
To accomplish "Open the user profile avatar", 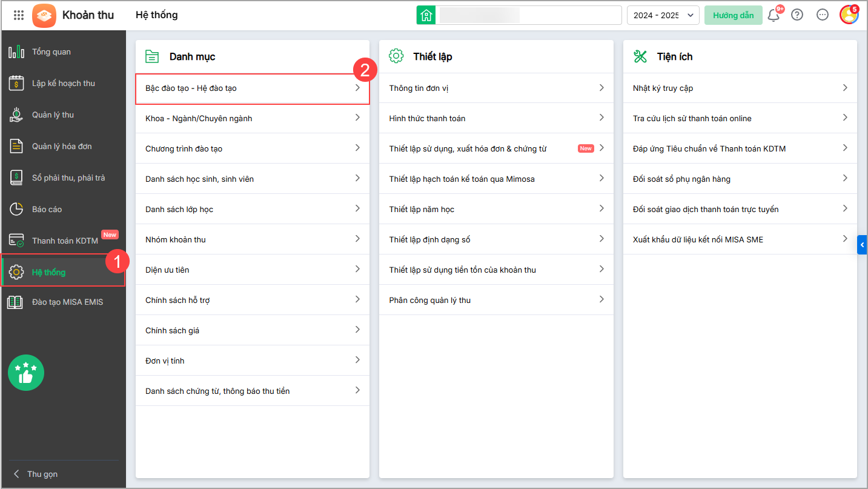I will click(x=849, y=15).
